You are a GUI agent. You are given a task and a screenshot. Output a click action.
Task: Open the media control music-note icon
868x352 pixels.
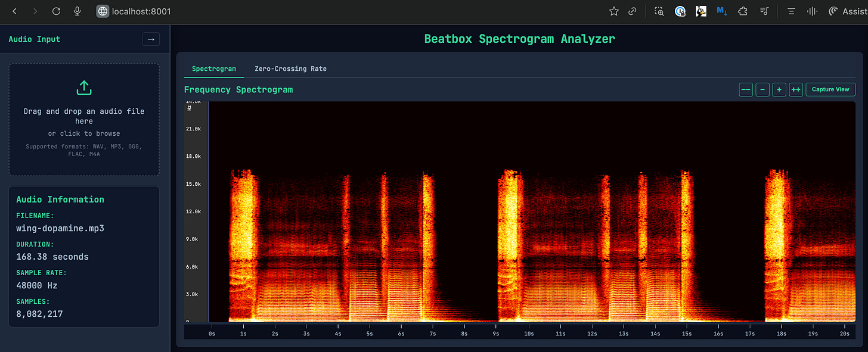tap(764, 11)
